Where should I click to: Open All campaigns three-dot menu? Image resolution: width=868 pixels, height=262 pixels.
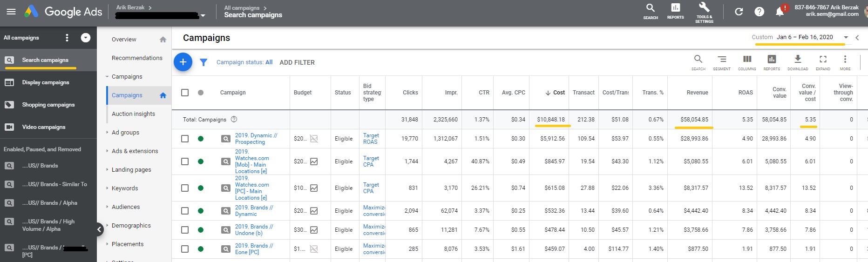[x=67, y=38]
